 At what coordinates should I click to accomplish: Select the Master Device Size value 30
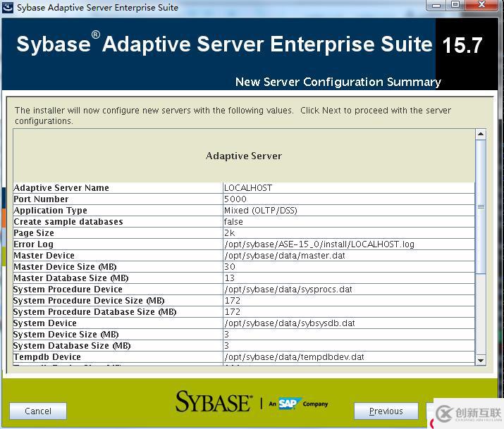click(x=230, y=266)
